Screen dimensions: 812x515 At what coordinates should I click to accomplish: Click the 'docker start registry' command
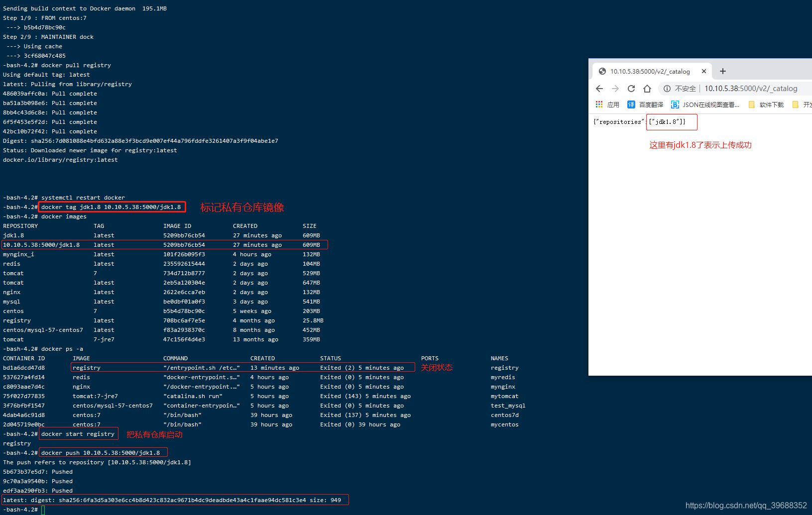[x=78, y=434]
